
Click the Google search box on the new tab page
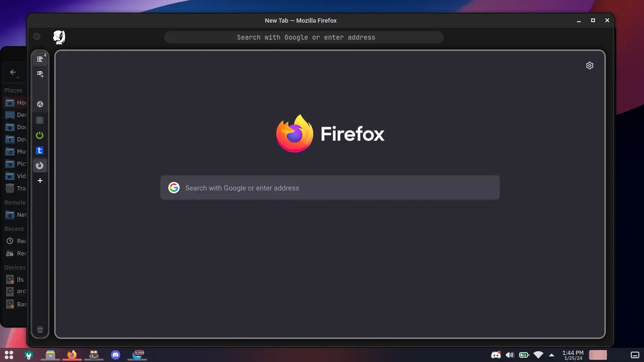[x=330, y=188]
